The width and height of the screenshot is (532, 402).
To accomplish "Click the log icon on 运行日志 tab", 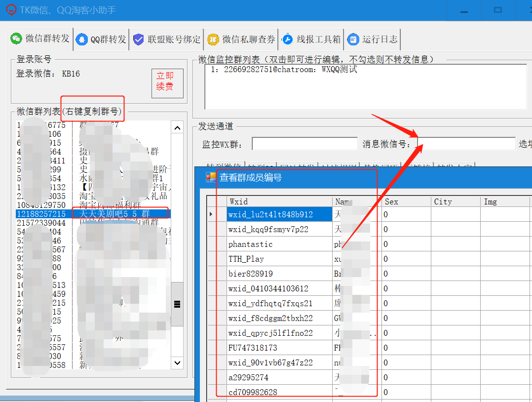I will point(353,40).
